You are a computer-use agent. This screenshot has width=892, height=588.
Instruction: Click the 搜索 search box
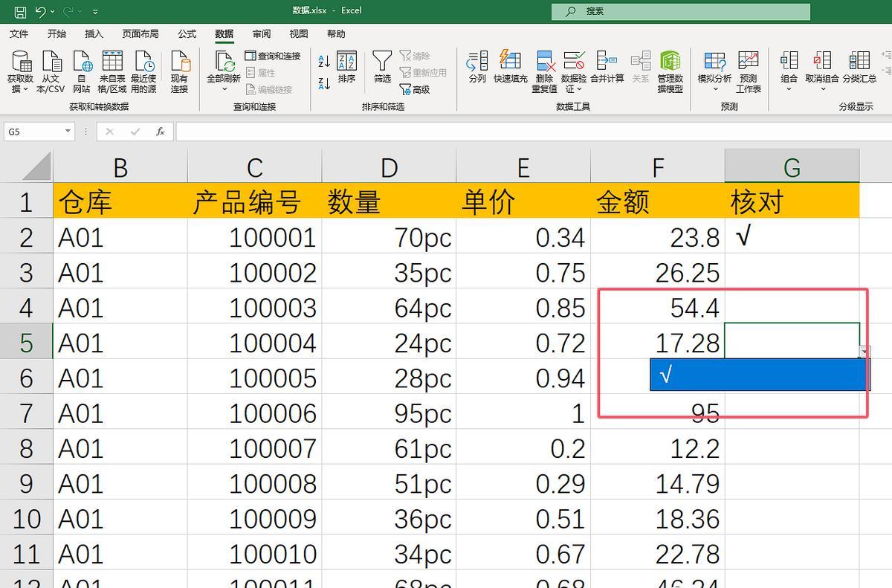(680, 11)
